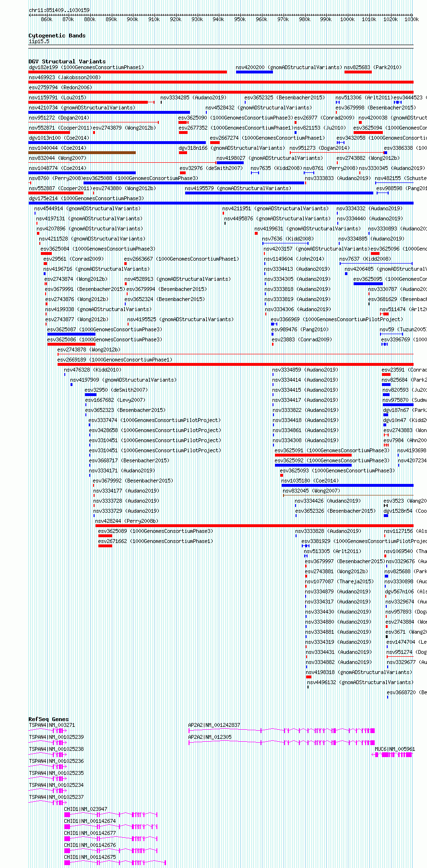
Task: Select nsv951273 (Dogan2014) label
Action: click(x=320, y=148)
